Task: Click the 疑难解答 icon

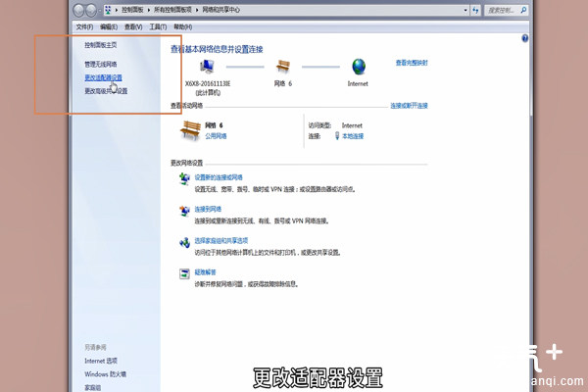Action: [184, 274]
